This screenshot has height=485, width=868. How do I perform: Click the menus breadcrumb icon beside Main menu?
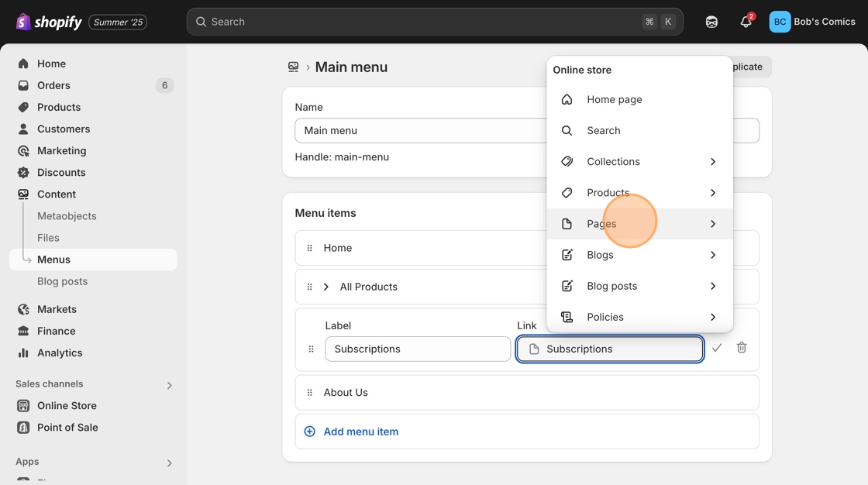coord(293,67)
